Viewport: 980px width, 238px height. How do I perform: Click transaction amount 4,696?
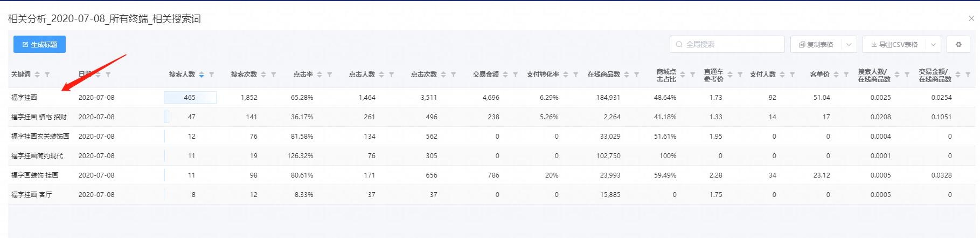[x=491, y=98]
